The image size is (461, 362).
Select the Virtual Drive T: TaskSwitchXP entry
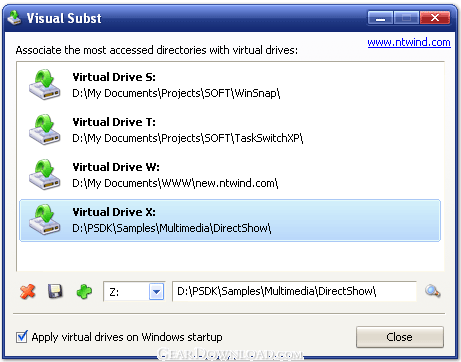click(230, 130)
